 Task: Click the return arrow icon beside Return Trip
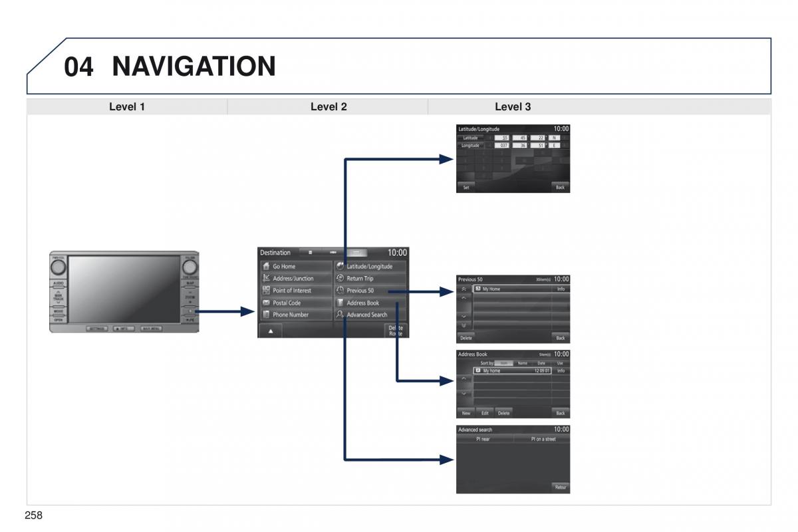(340, 279)
